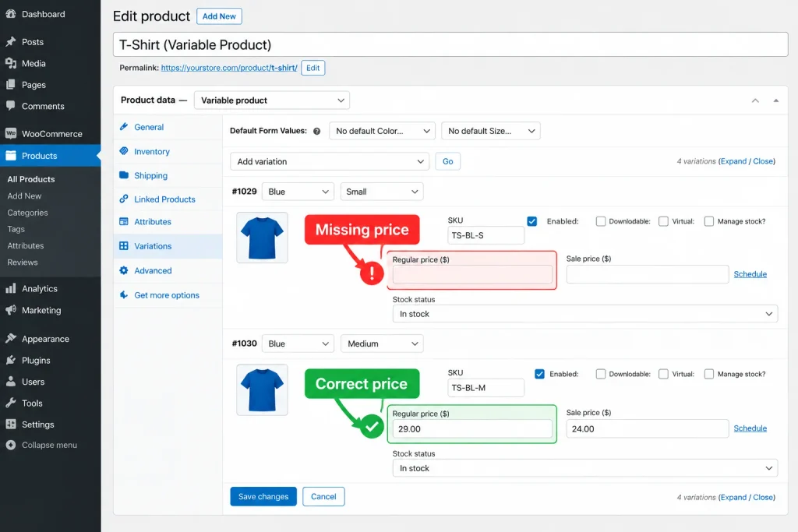The width and height of the screenshot is (798, 532).
Task: Open Reviews submenu item
Action: point(23,262)
